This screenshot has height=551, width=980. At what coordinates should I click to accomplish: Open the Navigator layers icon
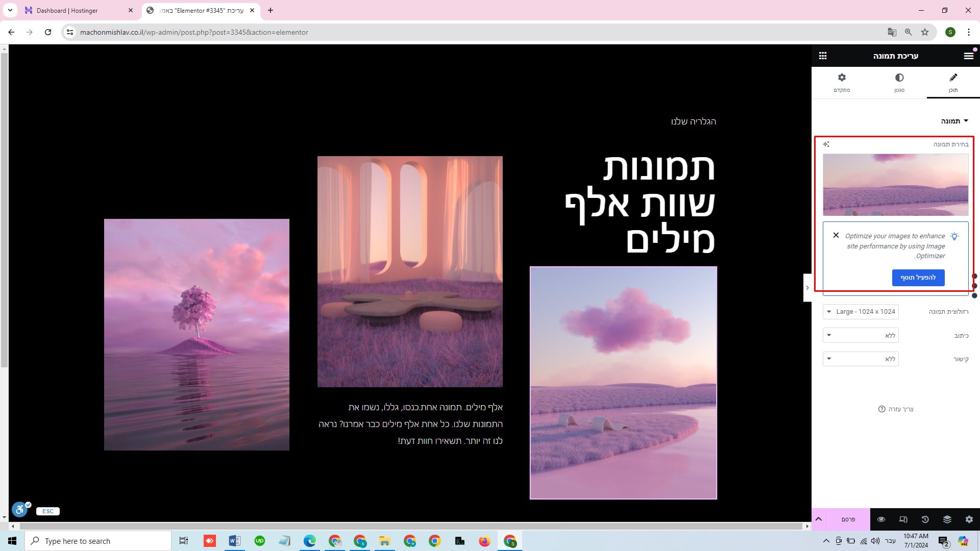pos(947,519)
